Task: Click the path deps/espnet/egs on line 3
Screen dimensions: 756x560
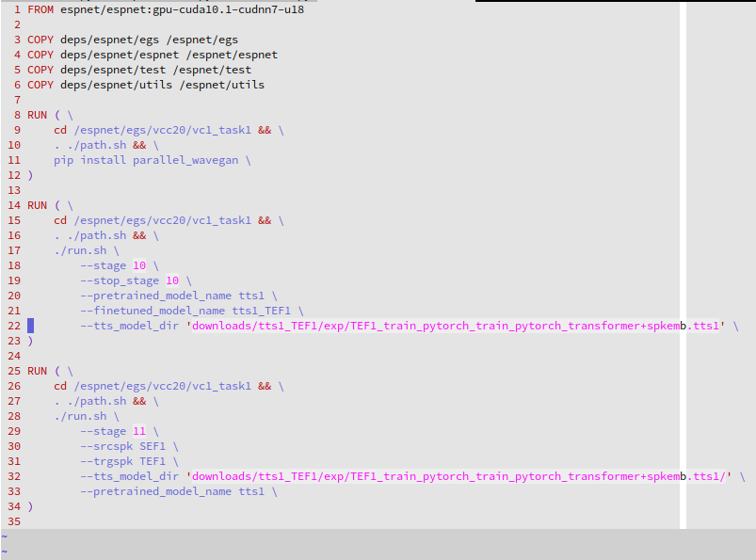Action: pyautogui.click(x=109, y=40)
